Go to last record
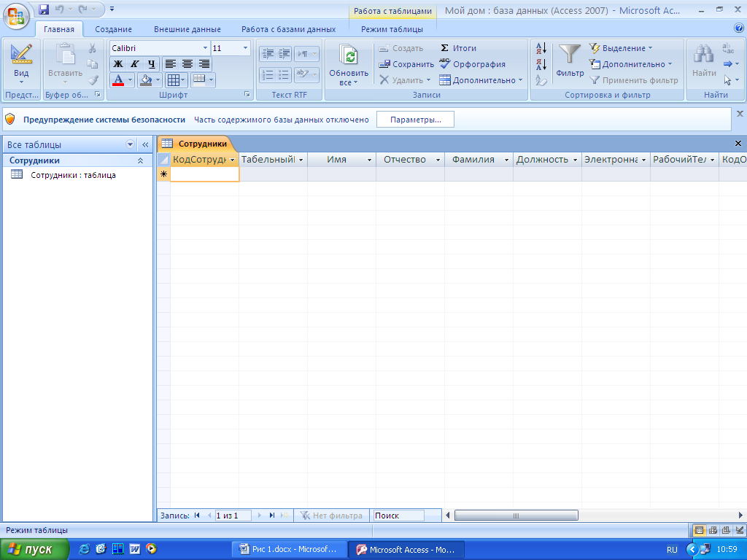The image size is (747, 560). click(272, 516)
